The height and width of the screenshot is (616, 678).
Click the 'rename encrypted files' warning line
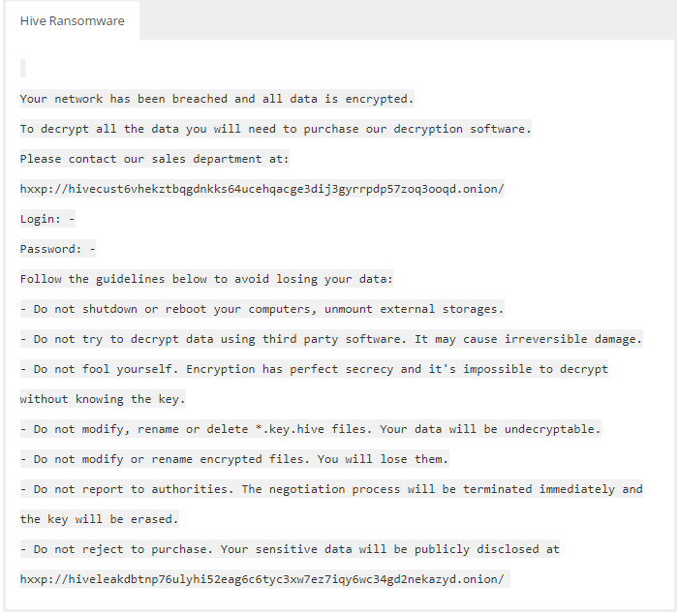pos(233,459)
